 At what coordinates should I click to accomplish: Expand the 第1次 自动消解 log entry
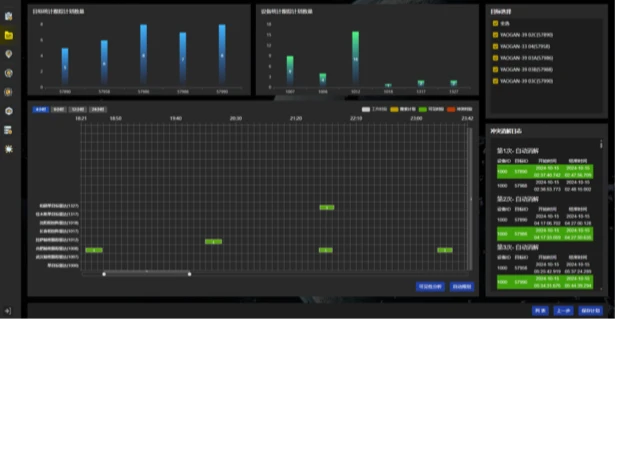point(518,151)
